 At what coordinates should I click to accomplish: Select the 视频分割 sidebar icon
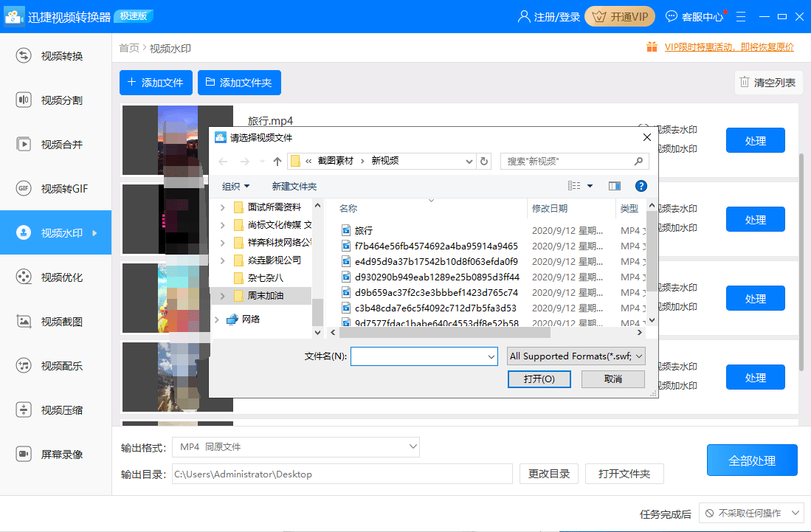point(24,100)
